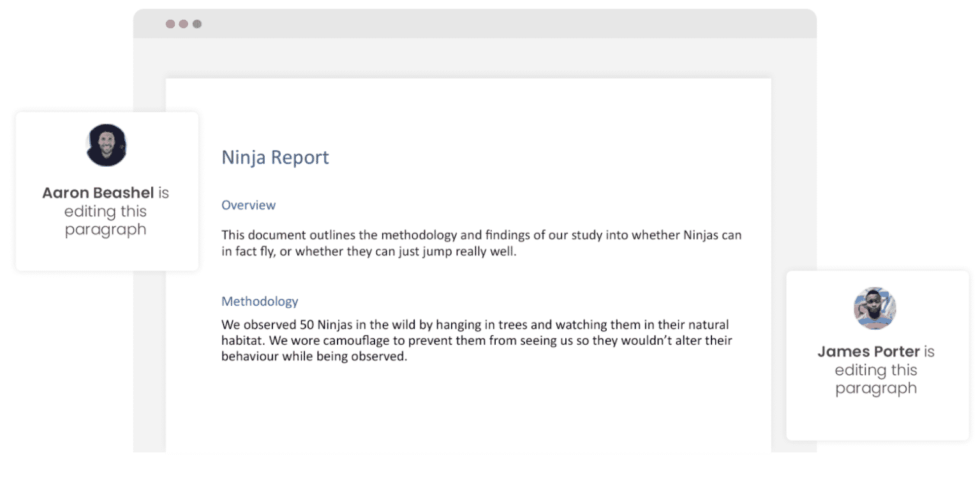Screen dimensions: 980x486
Task: Click the rightmost window control dot
Action: click(197, 24)
